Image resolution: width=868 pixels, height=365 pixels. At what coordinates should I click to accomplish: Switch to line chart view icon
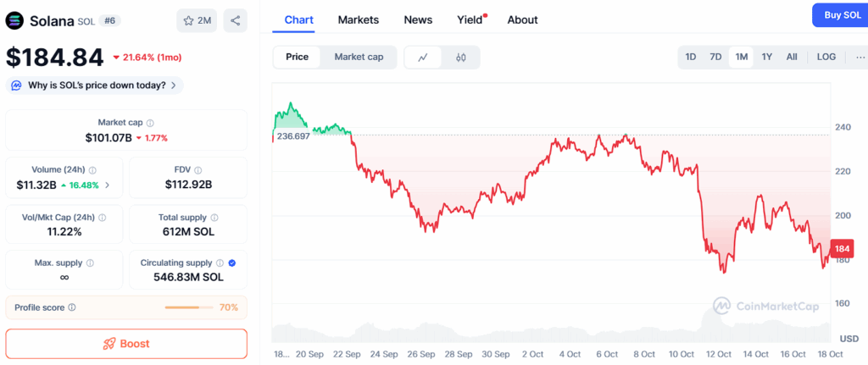coord(423,58)
